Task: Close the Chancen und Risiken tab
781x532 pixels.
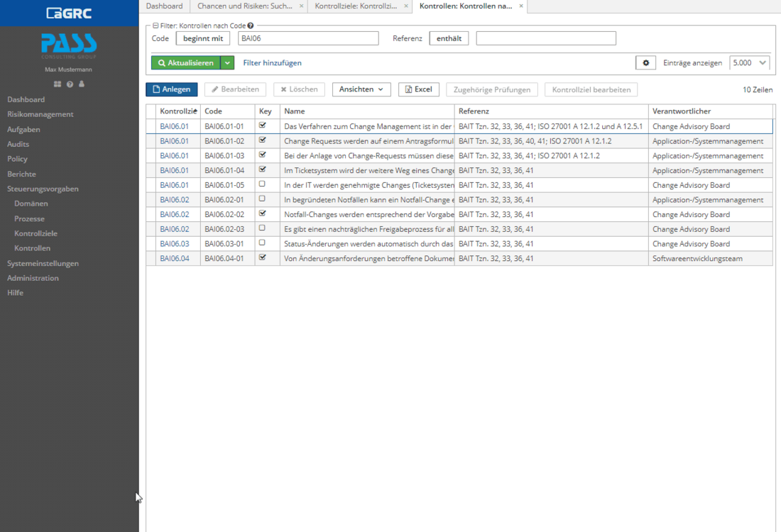Action: pos(302,6)
